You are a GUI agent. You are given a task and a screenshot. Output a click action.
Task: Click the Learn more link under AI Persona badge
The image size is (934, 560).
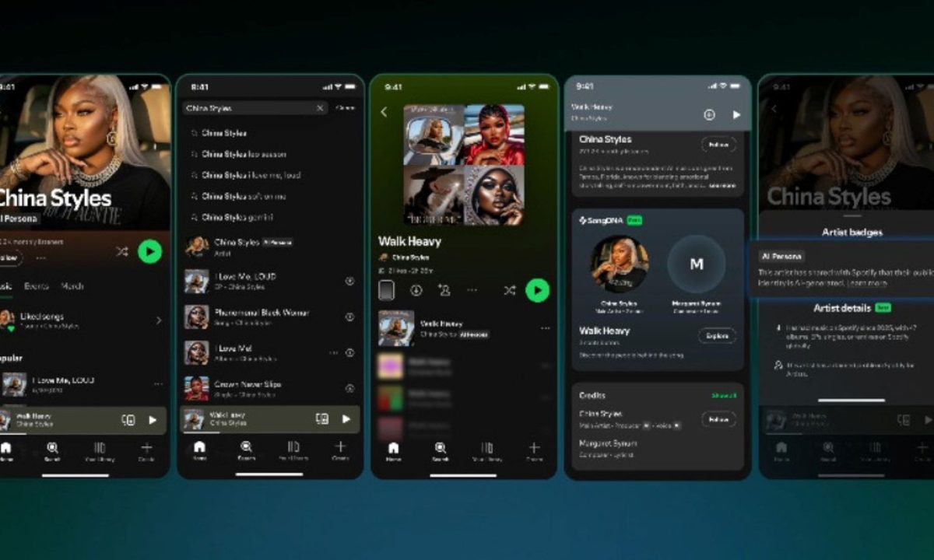[869, 284]
